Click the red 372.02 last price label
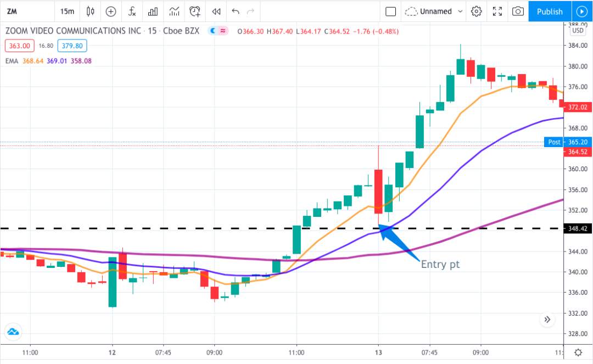Image resolution: width=593 pixels, height=364 pixels. 578,108
